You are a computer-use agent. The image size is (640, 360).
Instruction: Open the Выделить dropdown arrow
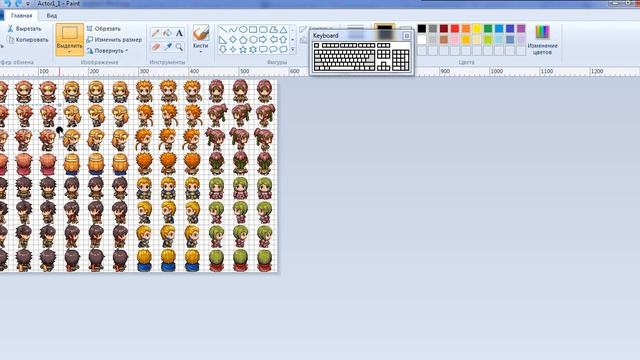69,52
